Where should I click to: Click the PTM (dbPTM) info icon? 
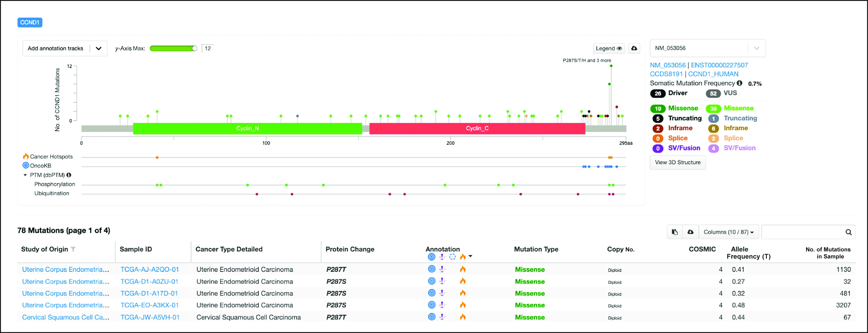click(69, 175)
